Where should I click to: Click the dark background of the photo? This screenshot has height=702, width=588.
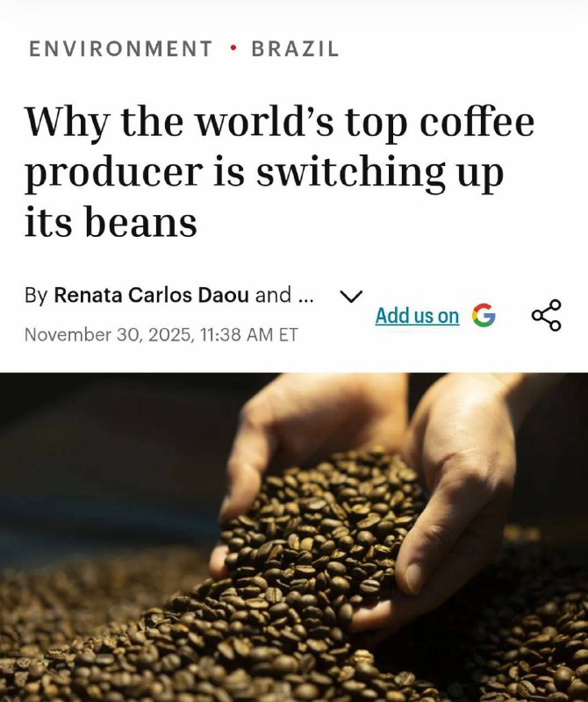(x=103, y=448)
